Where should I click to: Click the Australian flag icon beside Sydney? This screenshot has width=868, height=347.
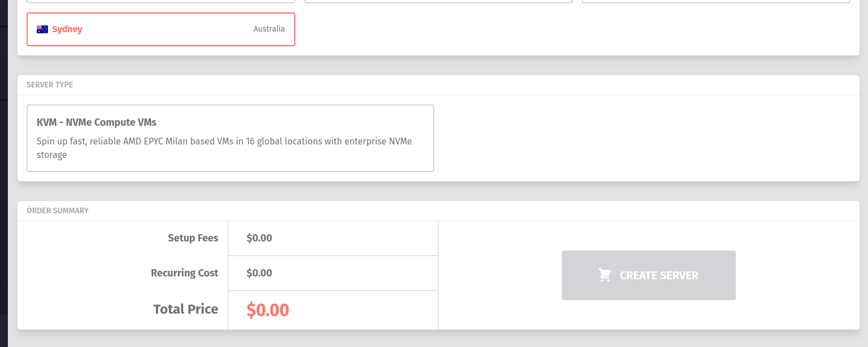pos(42,29)
